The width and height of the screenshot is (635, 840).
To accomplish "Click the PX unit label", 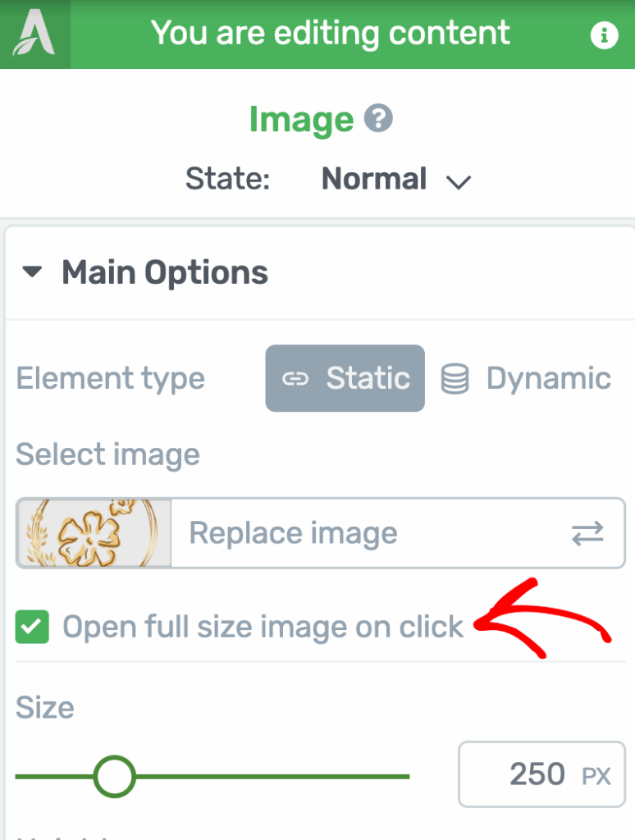I will click(596, 776).
